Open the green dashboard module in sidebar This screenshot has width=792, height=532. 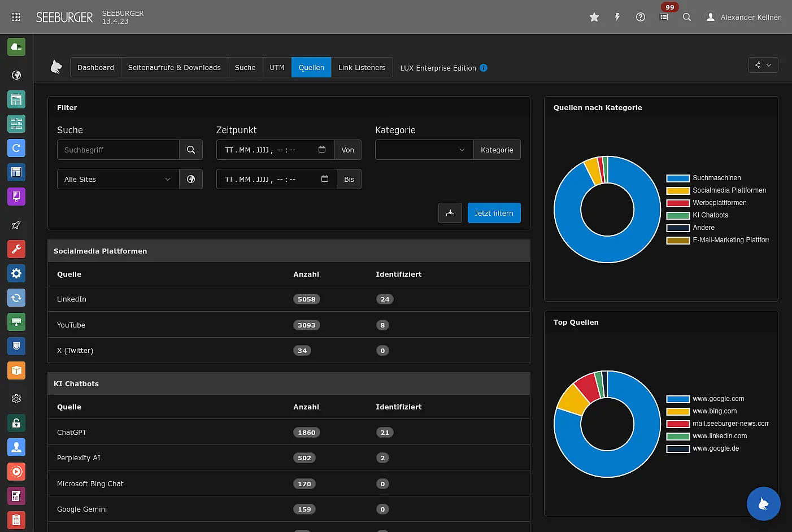tap(16, 47)
